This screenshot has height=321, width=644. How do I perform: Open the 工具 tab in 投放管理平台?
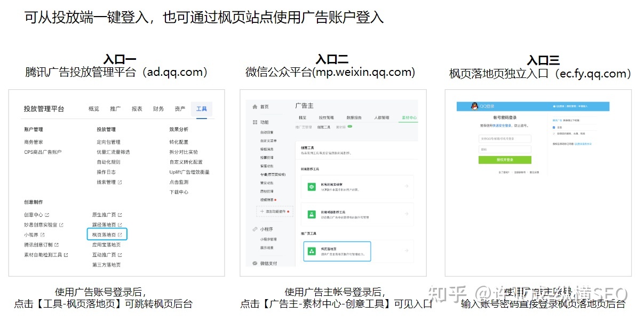click(x=201, y=109)
